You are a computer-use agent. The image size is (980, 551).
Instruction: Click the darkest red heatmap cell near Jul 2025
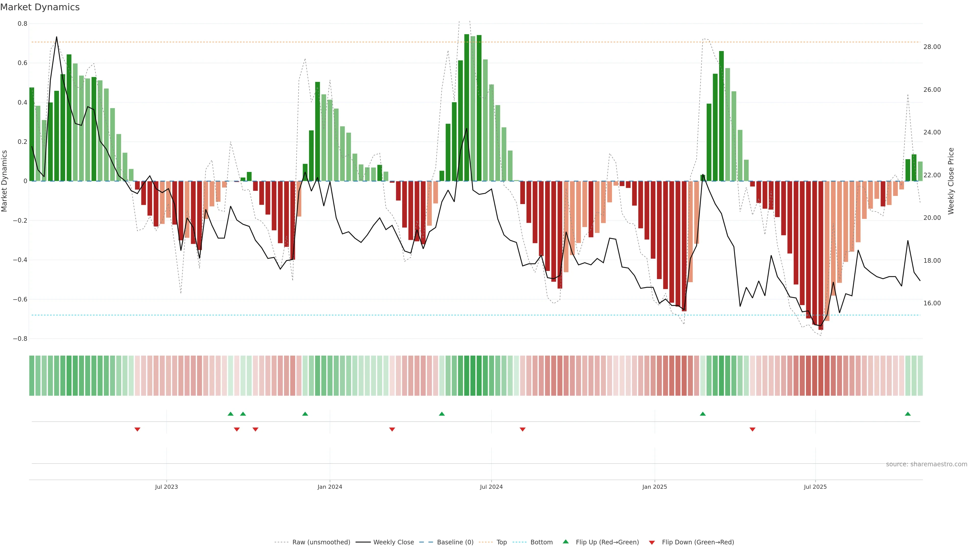[820, 376]
